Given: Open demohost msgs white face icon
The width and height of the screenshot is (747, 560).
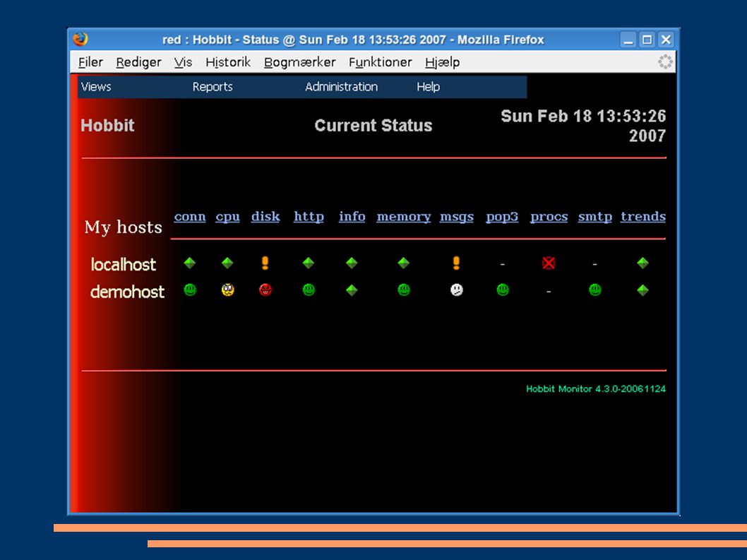Looking at the screenshot, I should (457, 290).
